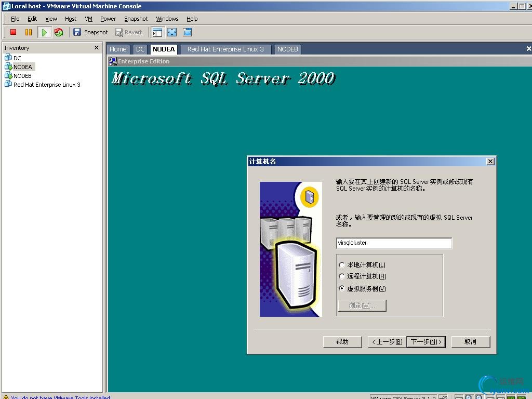Open the Power menu
Screen dimensions: 532x399
108,19
